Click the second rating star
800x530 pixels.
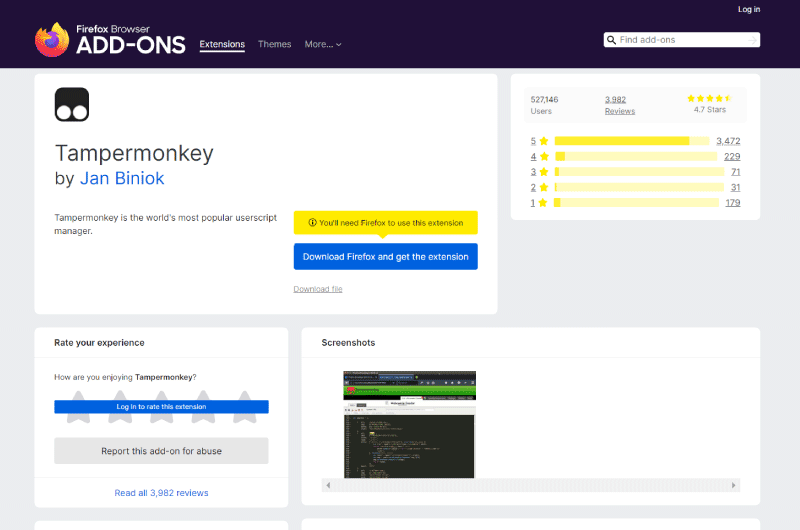coord(120,407)
